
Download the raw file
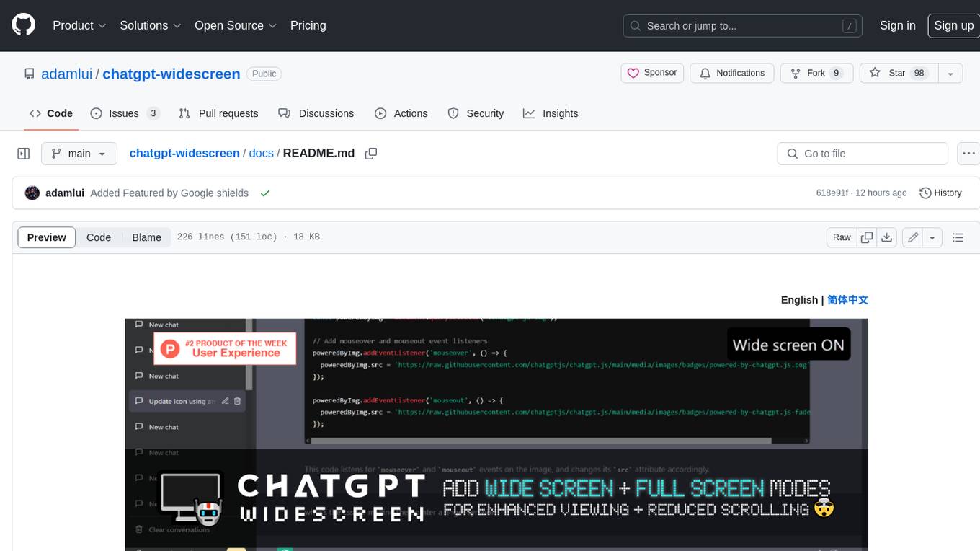887,237
